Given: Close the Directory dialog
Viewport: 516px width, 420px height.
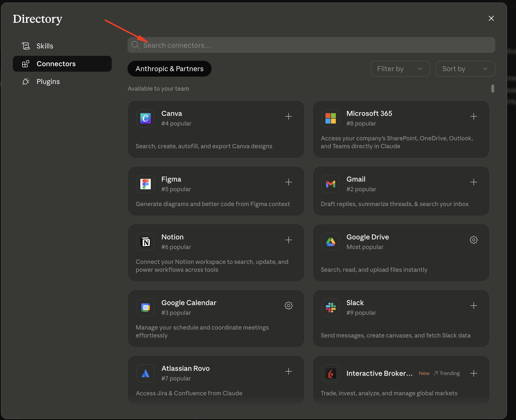Looking at the screenshot, I should 491,18.
